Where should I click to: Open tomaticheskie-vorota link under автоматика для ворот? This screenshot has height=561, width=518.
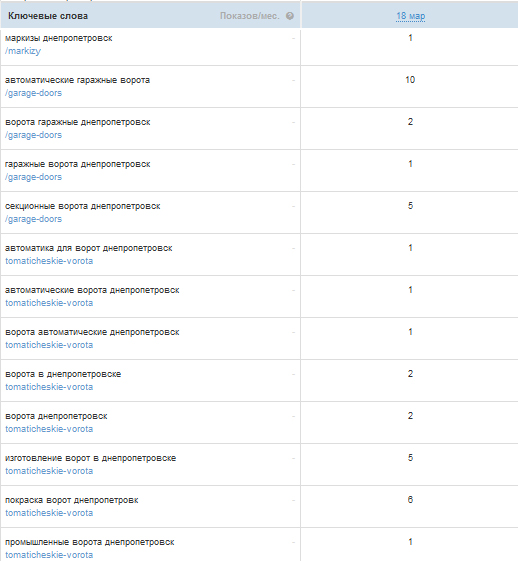click(49, 261)
